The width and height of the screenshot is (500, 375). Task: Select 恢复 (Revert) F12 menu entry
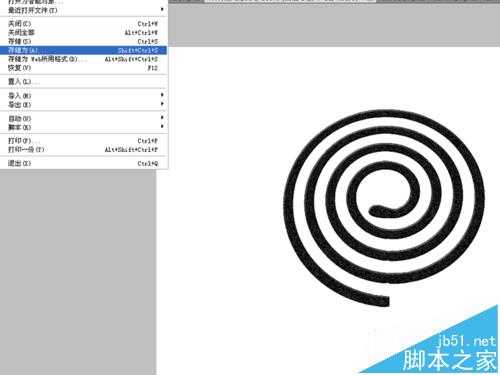83,68
